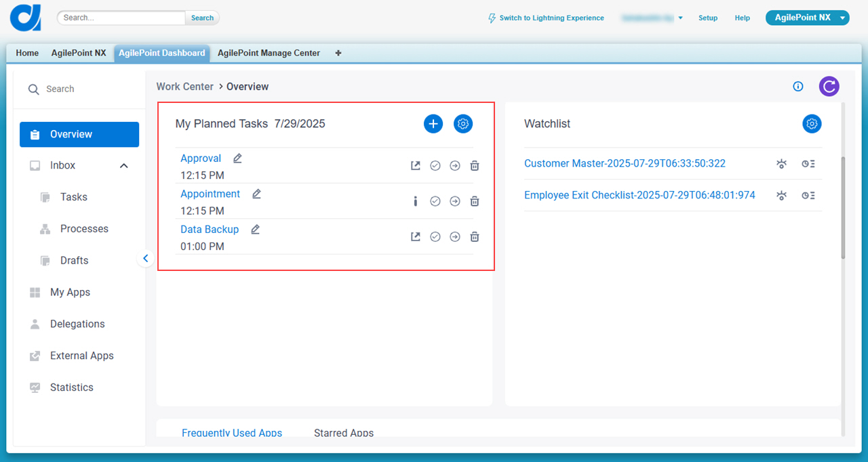Refresh the Work Center page
The image size is (868, 462).
click(x=829, y=86)
